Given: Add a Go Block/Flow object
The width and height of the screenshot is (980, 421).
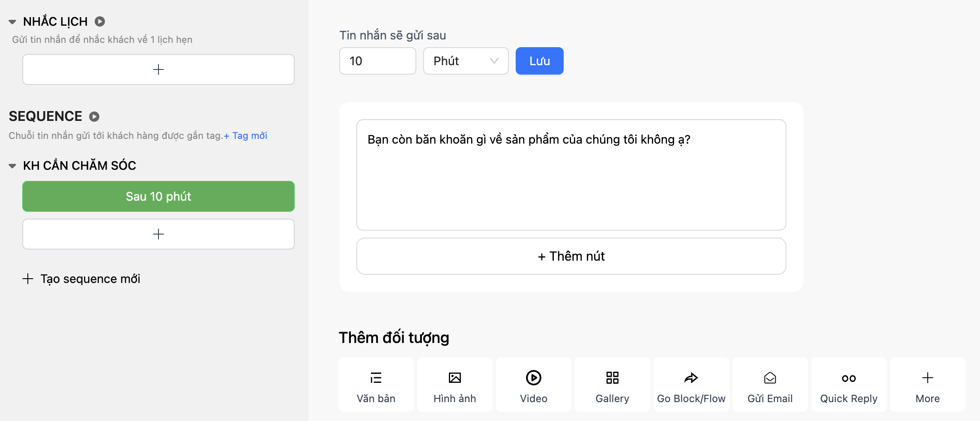Looking at the screenshot, I should [x=691, y=385].
